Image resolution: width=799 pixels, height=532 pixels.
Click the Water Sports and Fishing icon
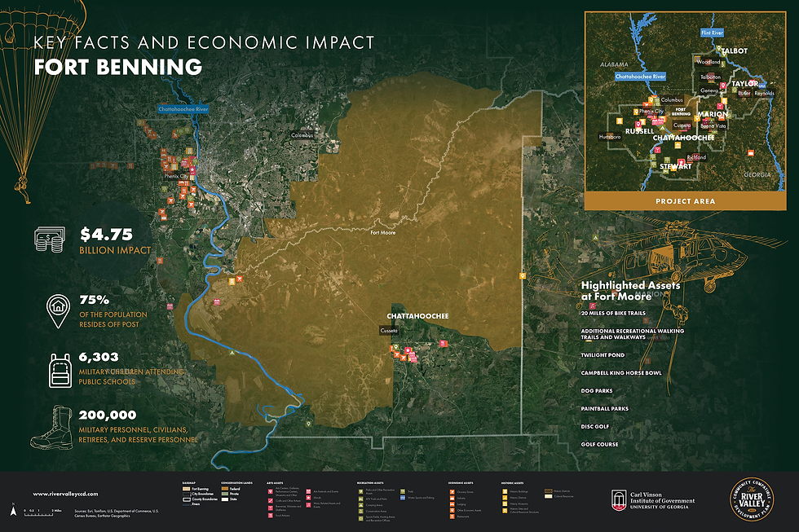coord(402,496)
